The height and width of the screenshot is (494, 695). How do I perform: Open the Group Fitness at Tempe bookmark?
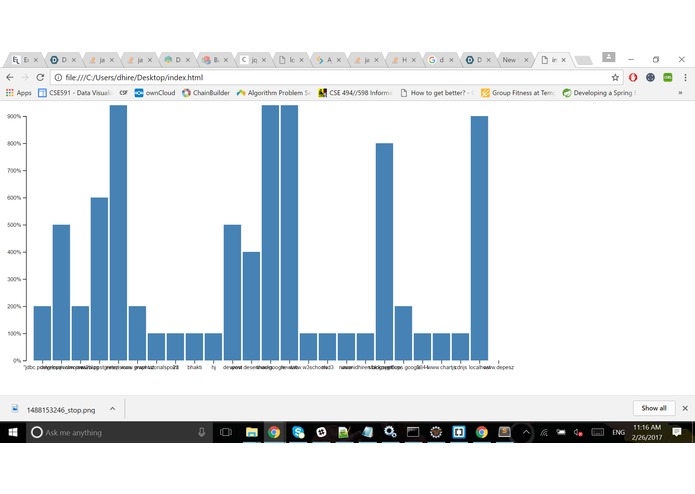pyautogui.click(x=518, y=93)
